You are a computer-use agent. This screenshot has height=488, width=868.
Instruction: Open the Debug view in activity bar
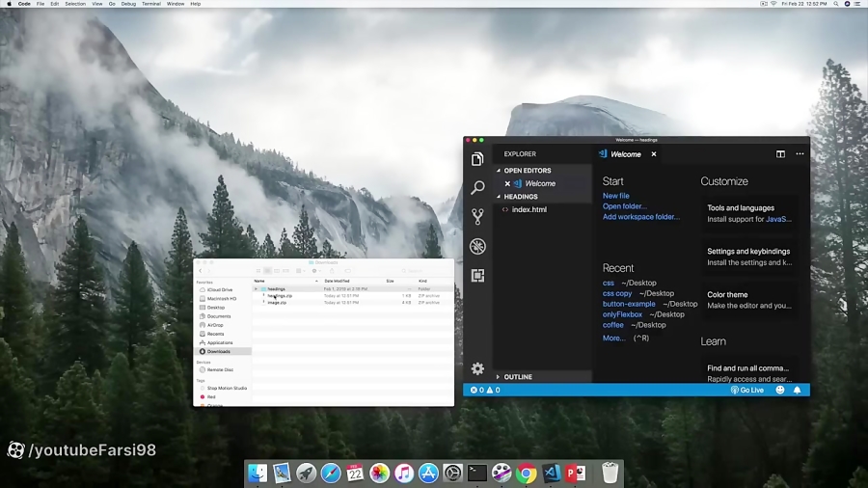click(x=477, y=247)
